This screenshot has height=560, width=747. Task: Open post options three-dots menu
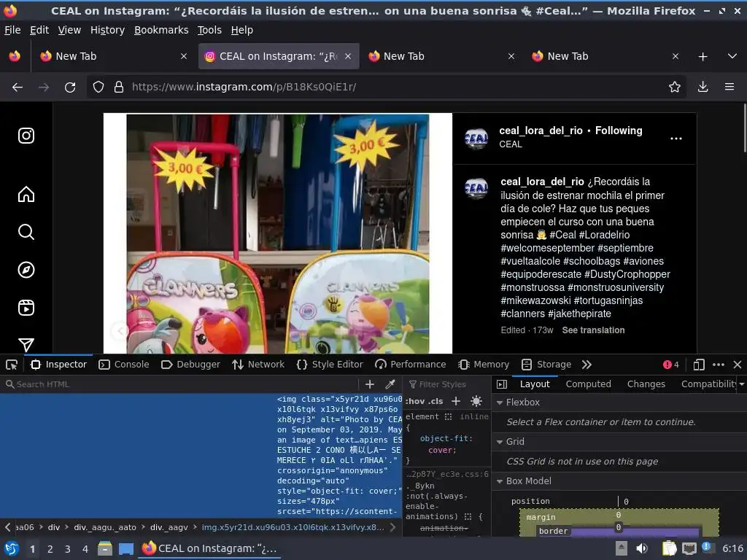676,139
